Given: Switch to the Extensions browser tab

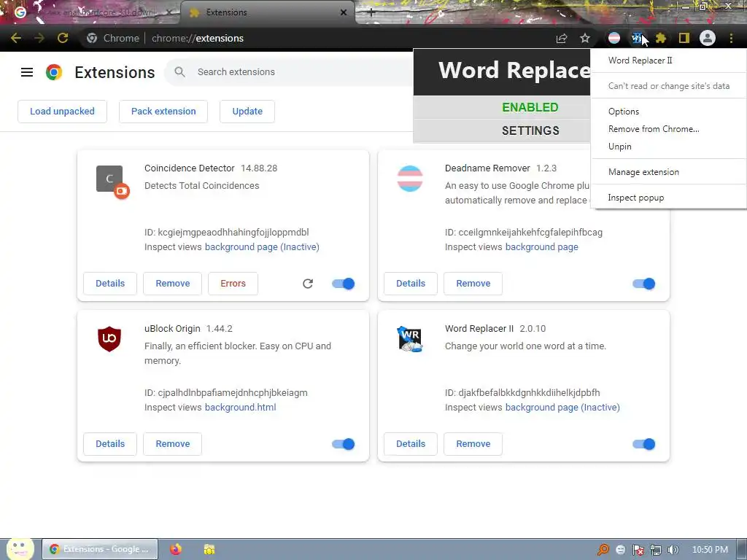Looking at the screenshot, I should [x=267, y=12].
